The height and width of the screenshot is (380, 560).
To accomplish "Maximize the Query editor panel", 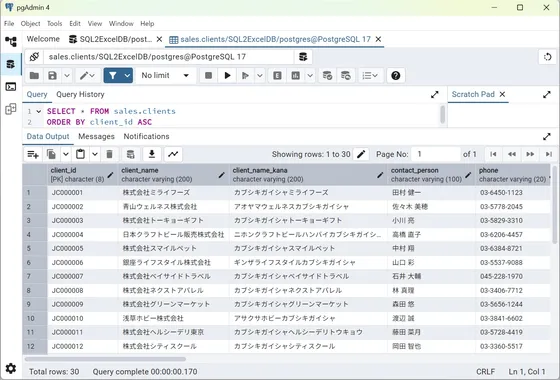I will [x=435, y=95].
